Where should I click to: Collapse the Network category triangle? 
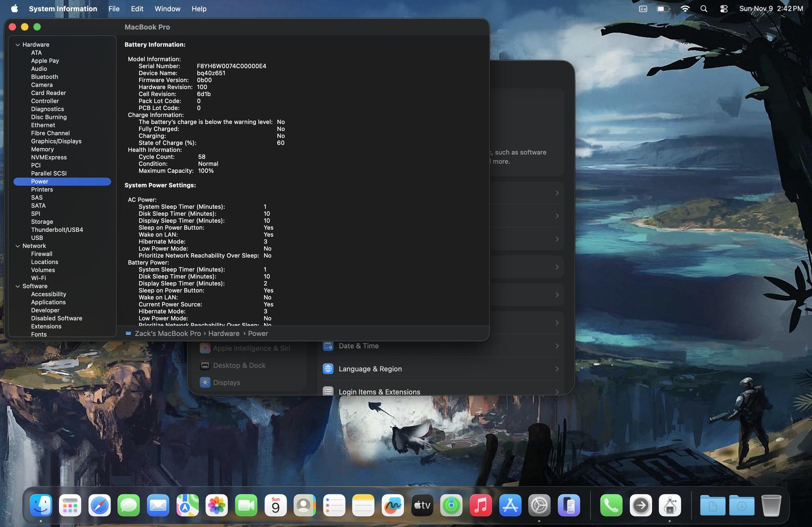(18, 246)
